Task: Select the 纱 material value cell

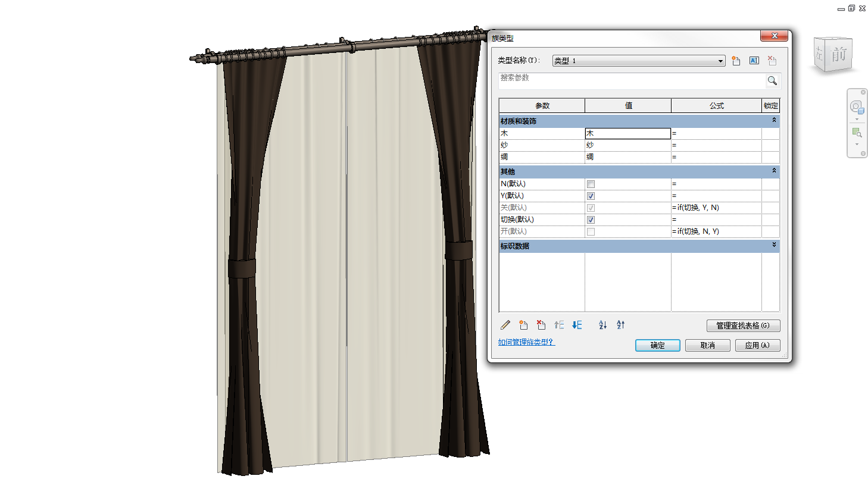Action: pos(628,145)
